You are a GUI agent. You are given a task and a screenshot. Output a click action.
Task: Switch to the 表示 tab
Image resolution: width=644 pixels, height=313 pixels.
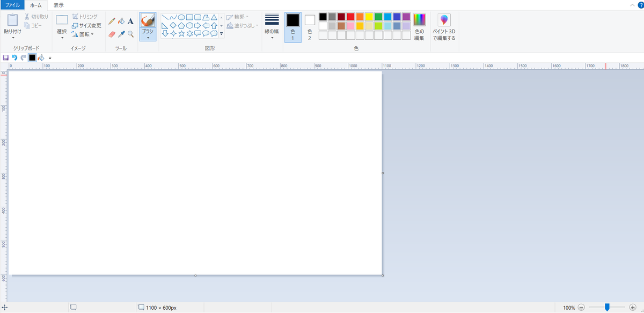point(58,5)
